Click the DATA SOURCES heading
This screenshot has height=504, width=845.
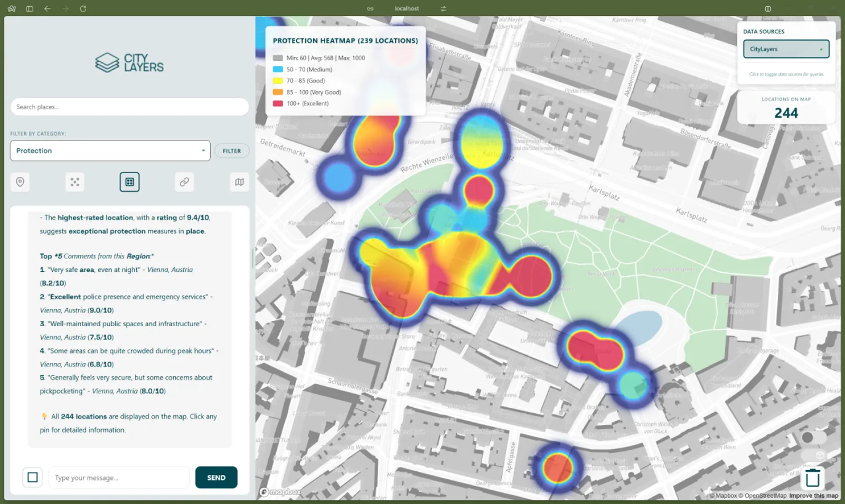[x=764, y=32]
